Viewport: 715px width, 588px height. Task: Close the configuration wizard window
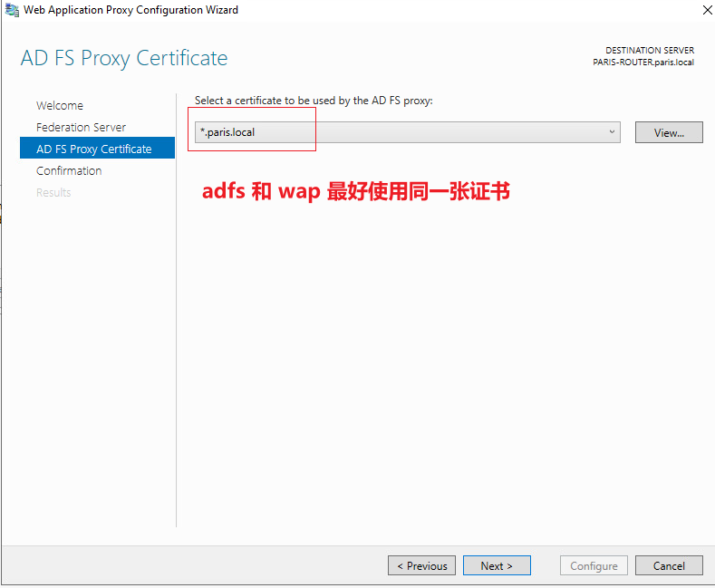(707, 10)
